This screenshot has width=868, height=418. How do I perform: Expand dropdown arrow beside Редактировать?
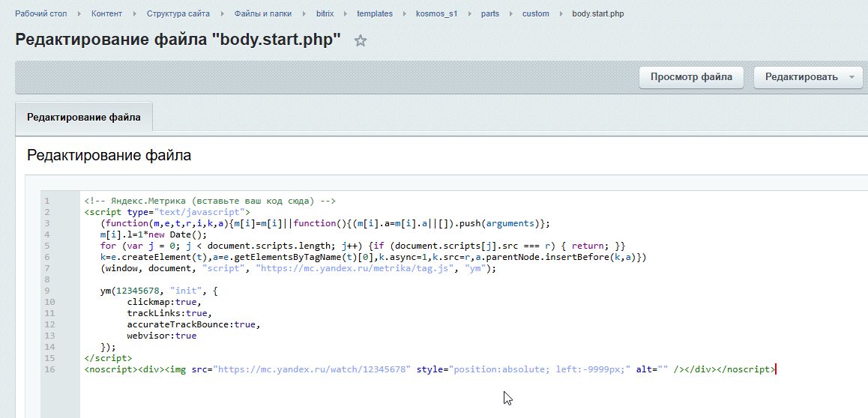(x=851, y=77)
